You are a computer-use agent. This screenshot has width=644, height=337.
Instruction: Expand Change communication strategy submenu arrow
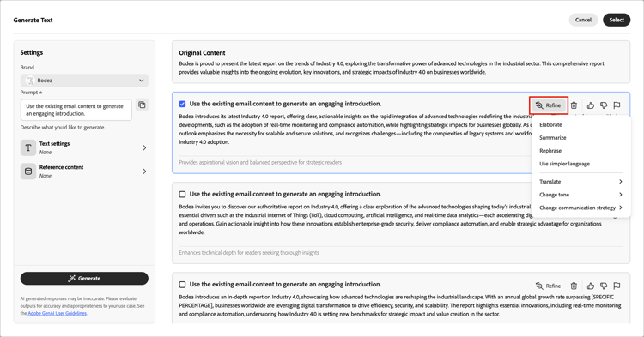[x=620, y=208]
